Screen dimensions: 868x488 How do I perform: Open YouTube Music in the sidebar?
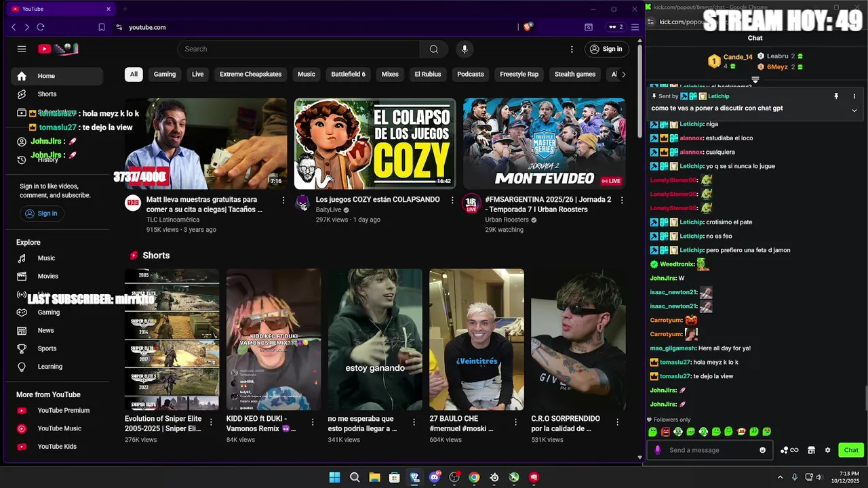point(57,428)
